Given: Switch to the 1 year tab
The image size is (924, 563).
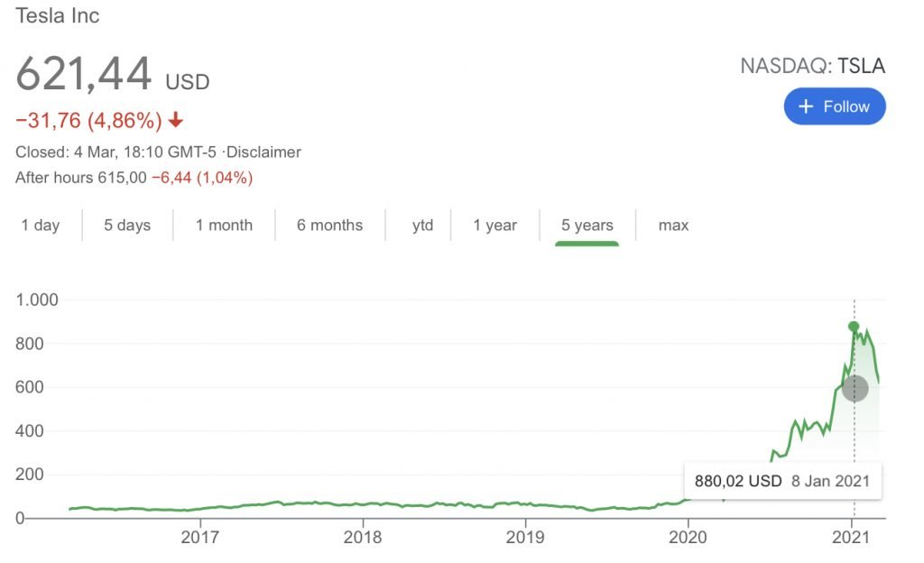Looking at the screenshot, I should pos(495,225).
